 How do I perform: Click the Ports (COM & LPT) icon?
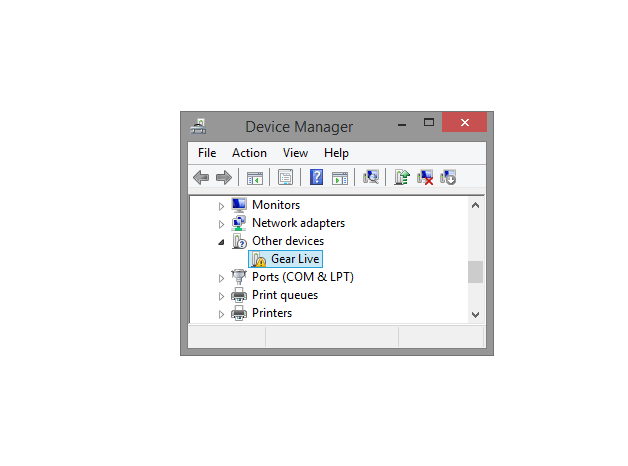tap(239, 277)
